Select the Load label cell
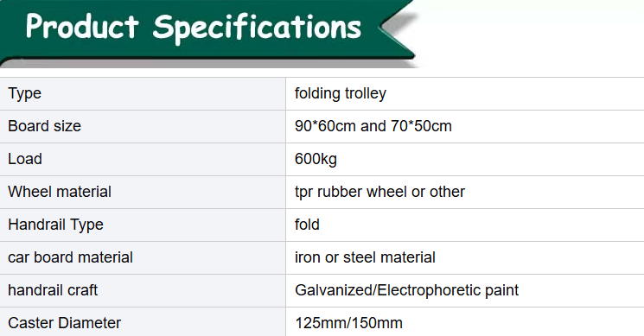This screenshot has height=336, width=644. (x=143, y=159)
